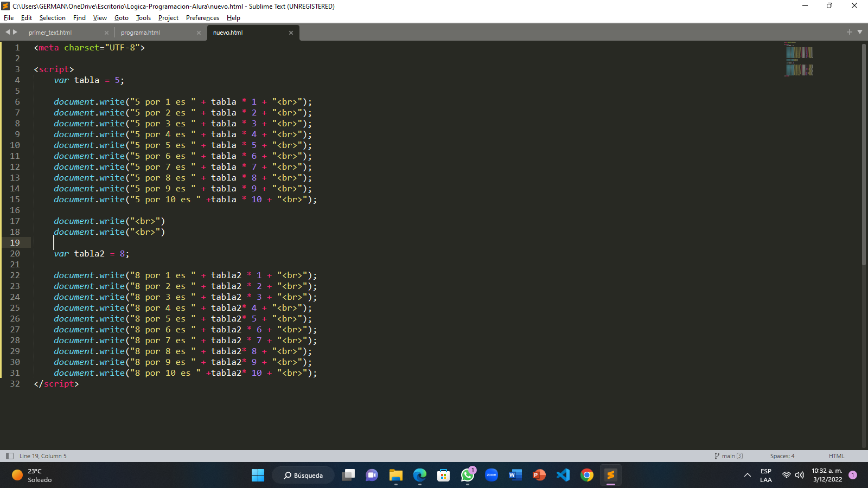Click the minimap code preview

[799, 59]
